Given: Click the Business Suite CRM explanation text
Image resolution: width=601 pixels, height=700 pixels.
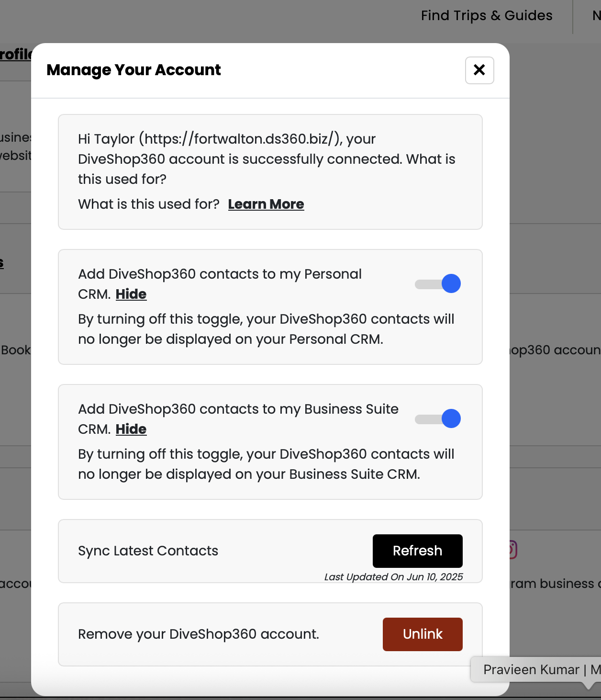Looking at the screenshot, I should tap(266, 464).
